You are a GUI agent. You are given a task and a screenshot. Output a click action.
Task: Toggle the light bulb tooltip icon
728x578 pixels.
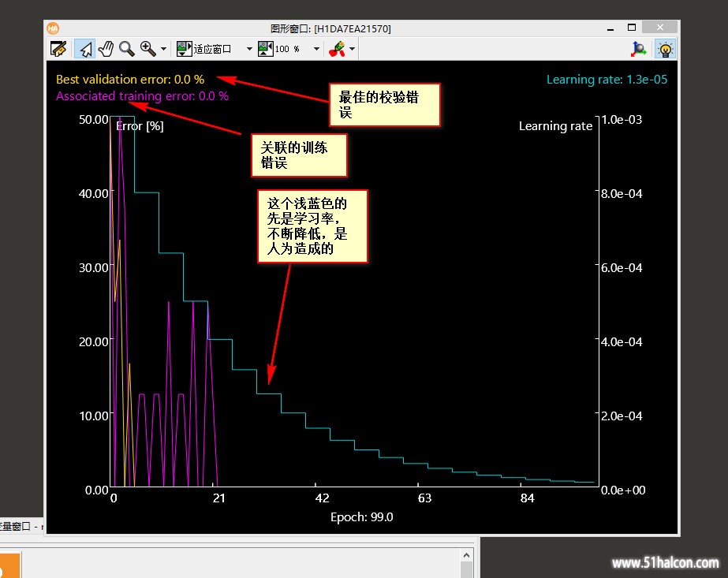[x=665, y=49]
